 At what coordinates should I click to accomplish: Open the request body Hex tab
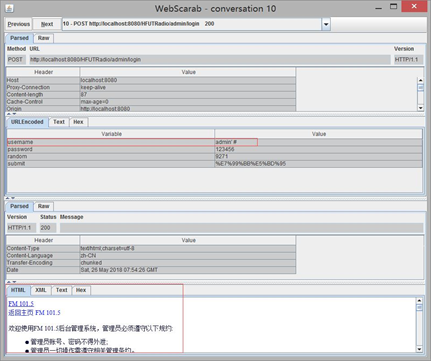(x=78, y=122)
